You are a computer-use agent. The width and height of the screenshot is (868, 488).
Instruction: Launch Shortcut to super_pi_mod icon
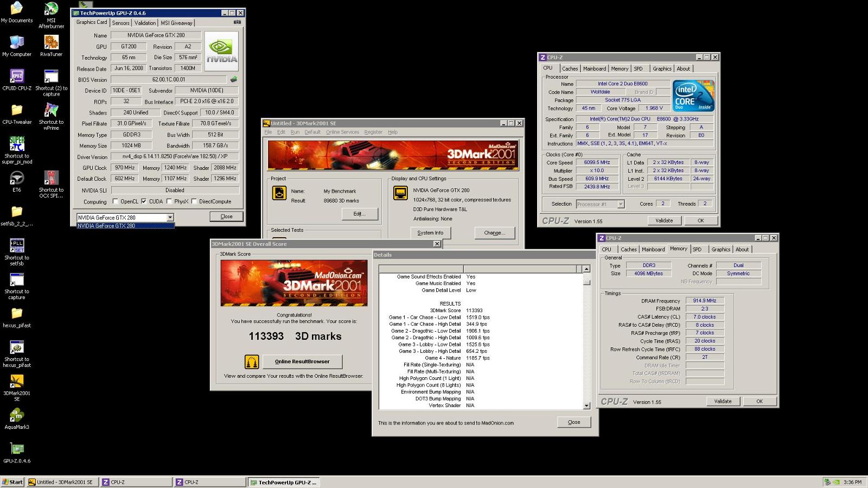pyautogui.click(x=17, y=150)
